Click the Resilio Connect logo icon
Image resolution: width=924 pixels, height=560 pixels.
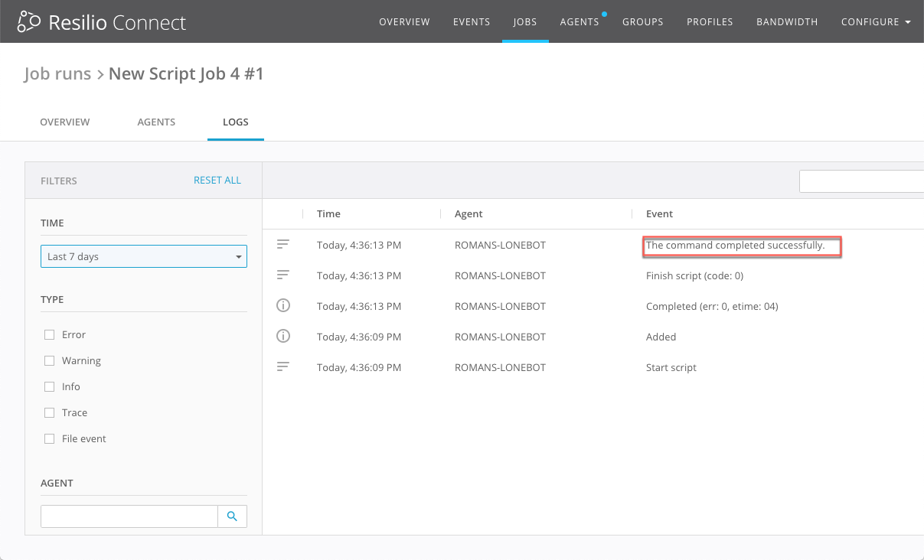point(29,22)
